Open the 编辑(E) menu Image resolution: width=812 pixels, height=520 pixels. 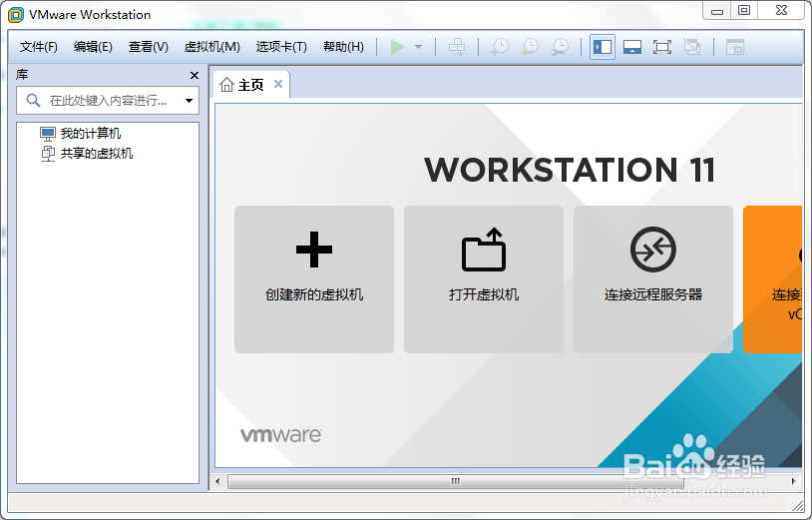[93, 47]
